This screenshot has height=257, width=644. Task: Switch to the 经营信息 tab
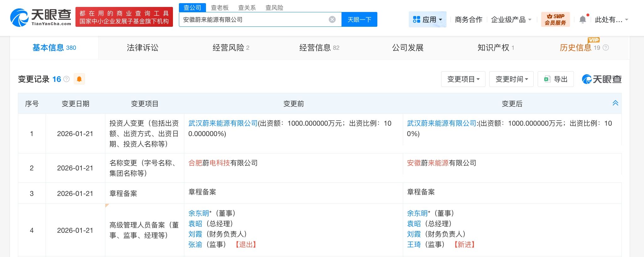point(319,48)
